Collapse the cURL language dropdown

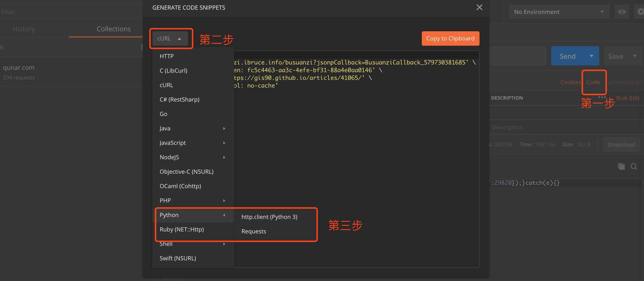(x=170, y=38)
